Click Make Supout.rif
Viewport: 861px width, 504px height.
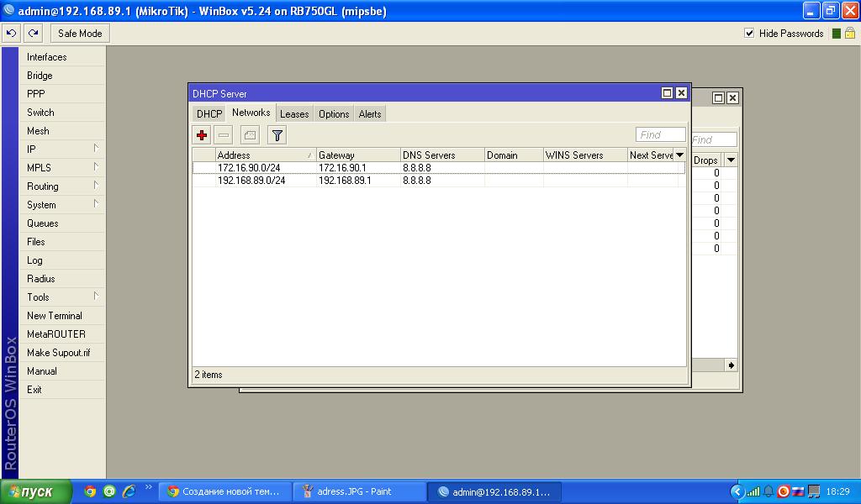point(62,353)
